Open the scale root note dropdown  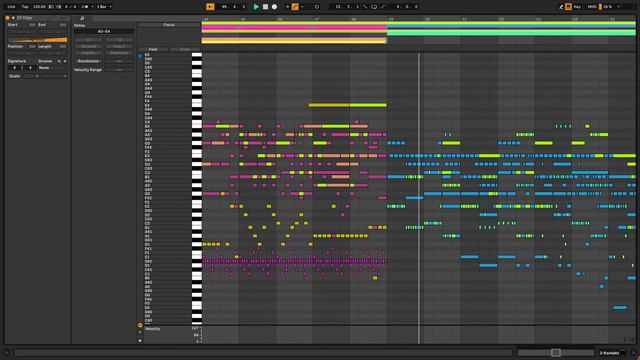point(31,76)
